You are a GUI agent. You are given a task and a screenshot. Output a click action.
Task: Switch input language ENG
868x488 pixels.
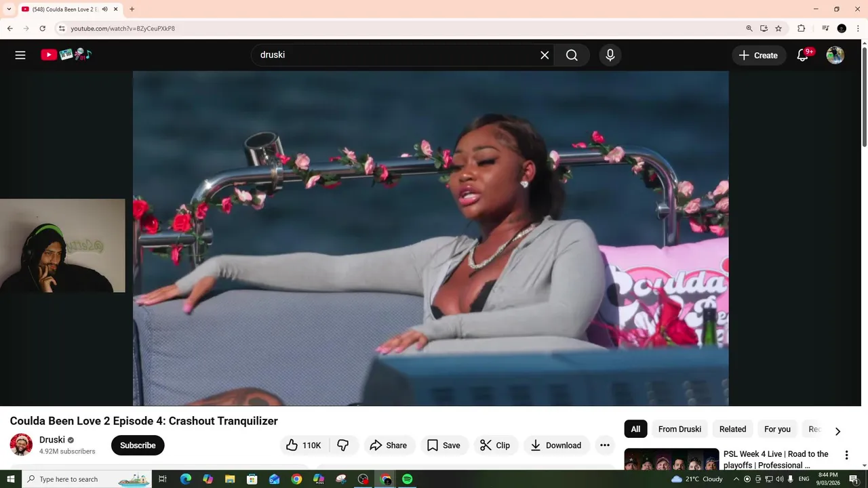804,479
